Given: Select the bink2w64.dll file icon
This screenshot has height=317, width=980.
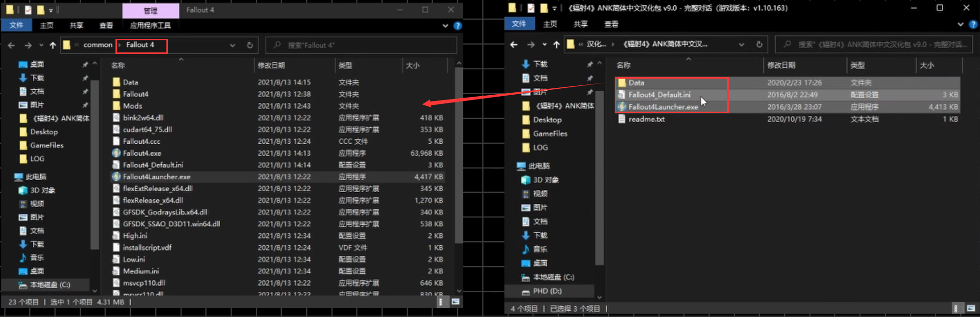Looking at the screenshot, I should [x=116, y=117].
